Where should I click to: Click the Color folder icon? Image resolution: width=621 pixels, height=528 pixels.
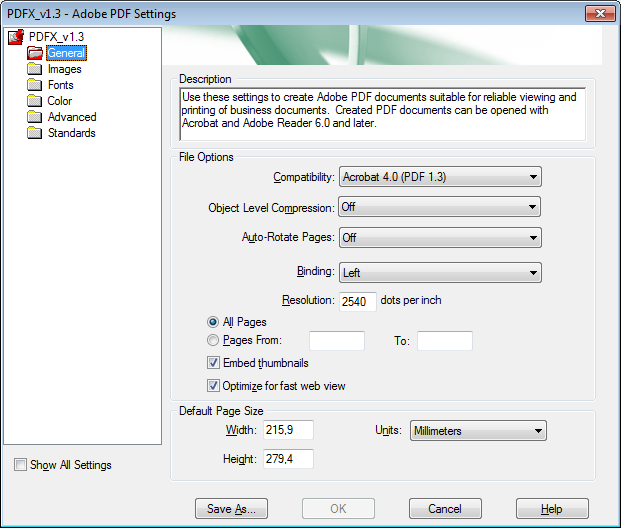(35, 101)
